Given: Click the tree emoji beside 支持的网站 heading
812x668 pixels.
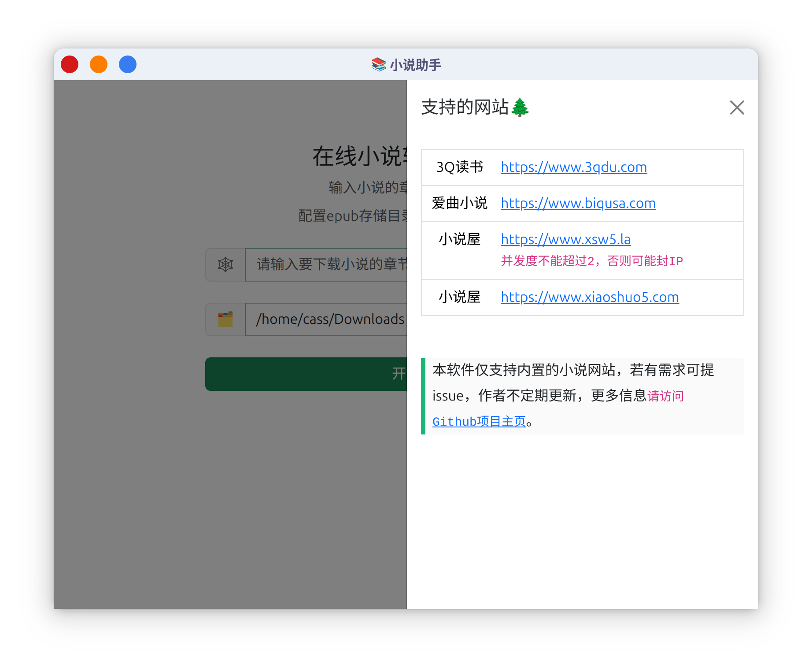Looking at the screenshot, I should point(520,107).
